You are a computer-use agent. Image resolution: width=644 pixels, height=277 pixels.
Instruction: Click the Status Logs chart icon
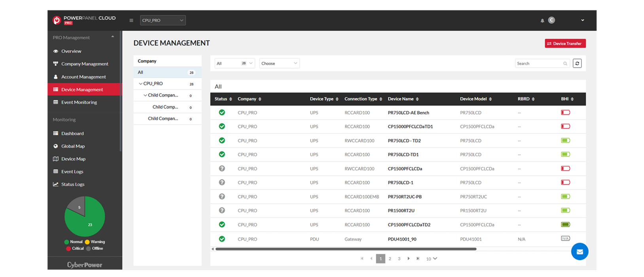(x=56, y=184)
